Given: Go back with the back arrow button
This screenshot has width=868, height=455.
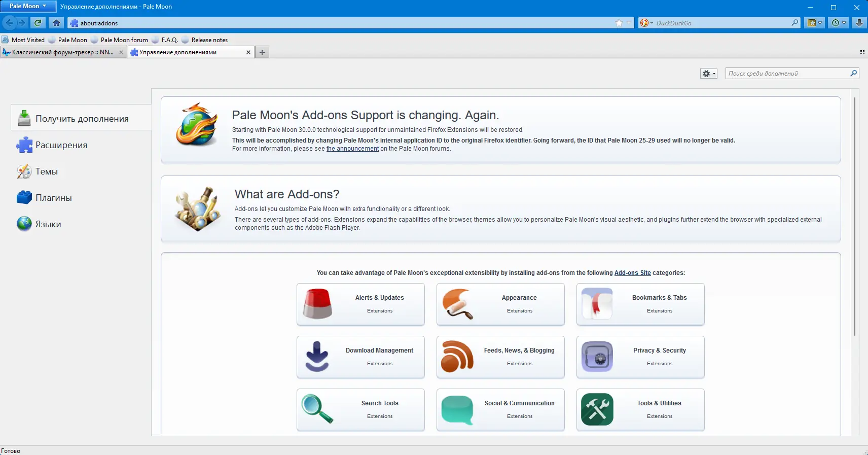Looking at the screenshot, I should click(9, 23).
